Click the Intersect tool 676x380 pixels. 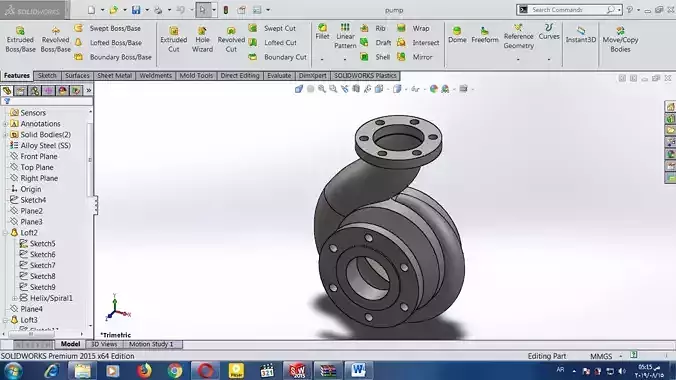[x=418, y=43]
